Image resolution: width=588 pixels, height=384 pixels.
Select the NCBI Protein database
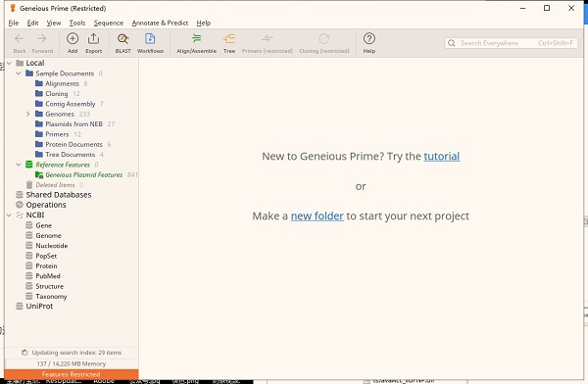click(46, 265)
